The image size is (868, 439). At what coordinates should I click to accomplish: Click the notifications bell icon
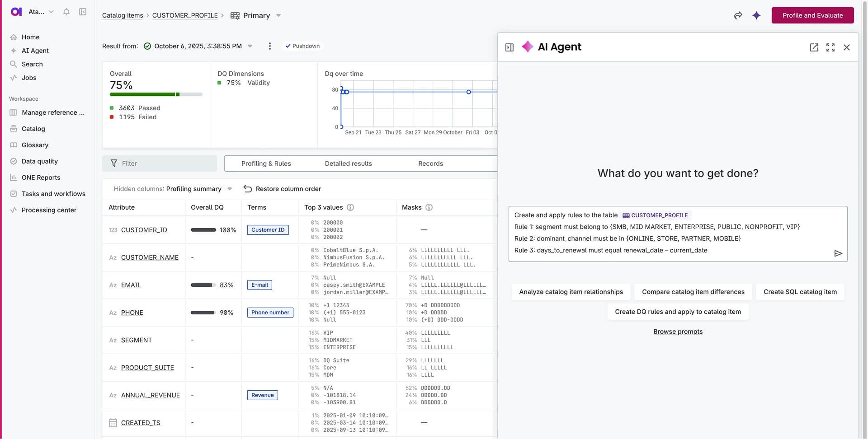point(66,12)
